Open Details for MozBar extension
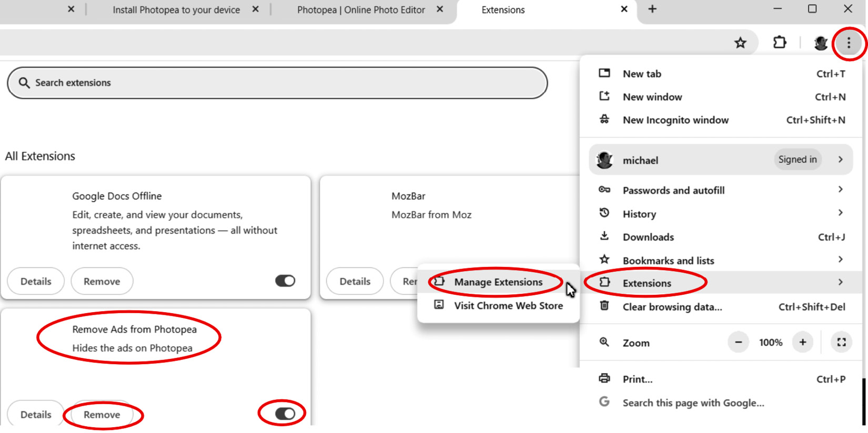This screenshot has height=433, width=868. click(355, 281)
